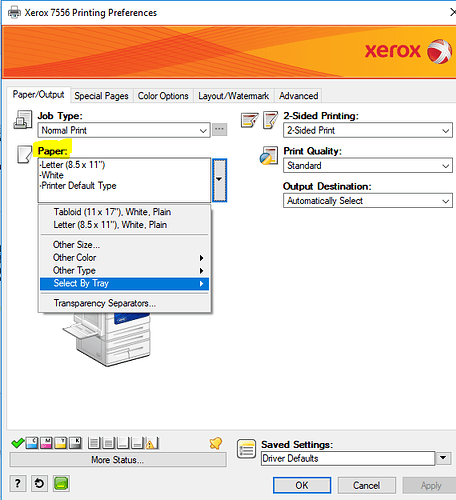Image resolution: width=456 pixels, height=500 pixels.
Task: Click the Print Quality icon
Action: (269, 156)
